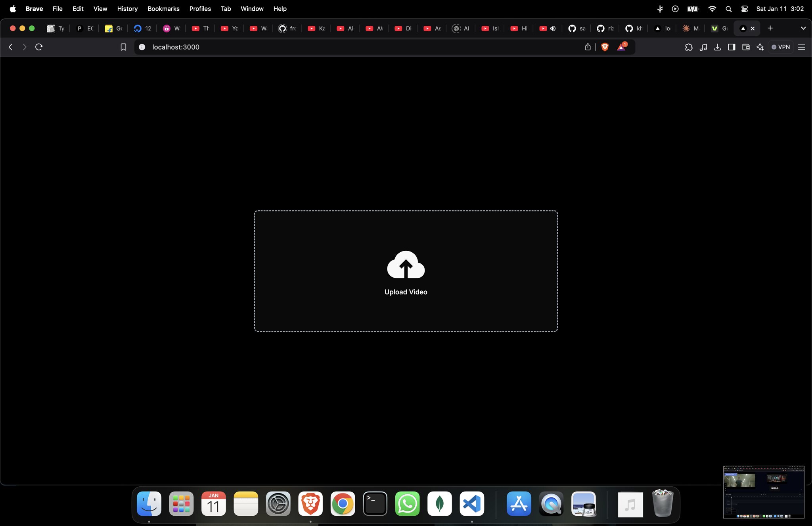Open Brave Wallet icon
The height and width of the screenshot is (526, 812).
click(746, 47)
